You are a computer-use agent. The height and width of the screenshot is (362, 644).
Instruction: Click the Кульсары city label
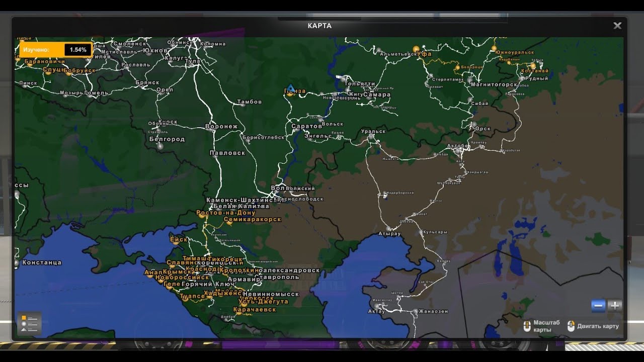(435, 232)
